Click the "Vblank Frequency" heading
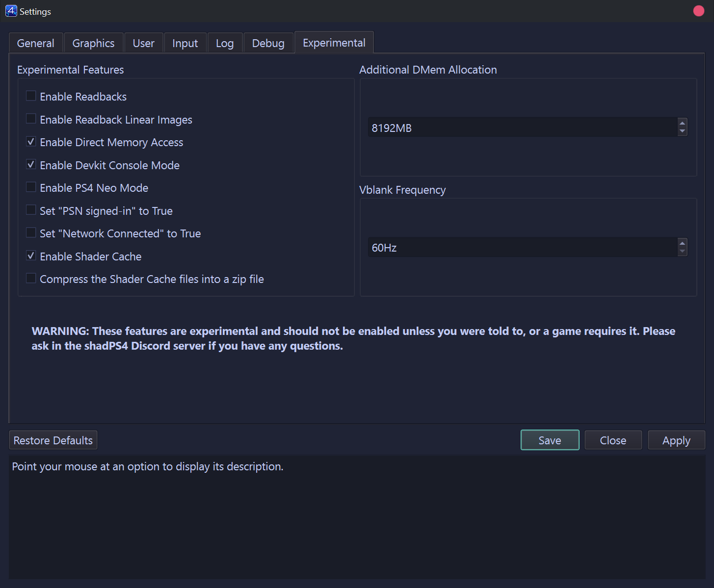This screenshot has height=588, width=714. (x=402, y=190)
